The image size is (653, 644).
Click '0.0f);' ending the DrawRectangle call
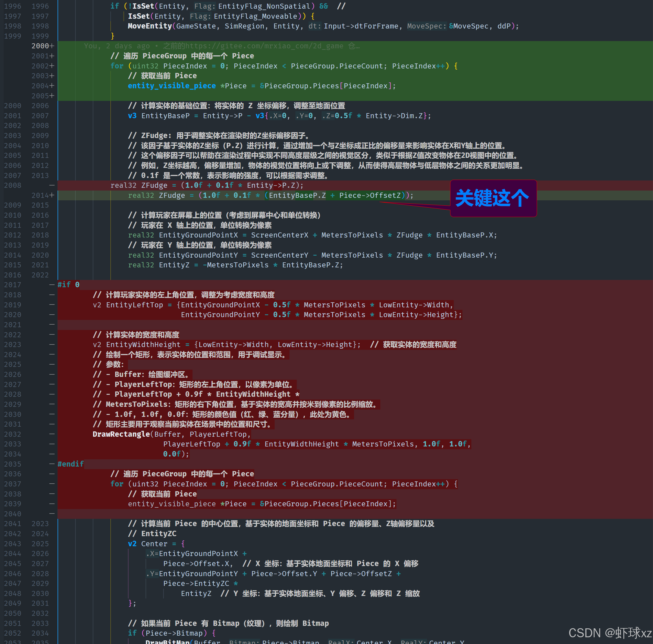176,454
